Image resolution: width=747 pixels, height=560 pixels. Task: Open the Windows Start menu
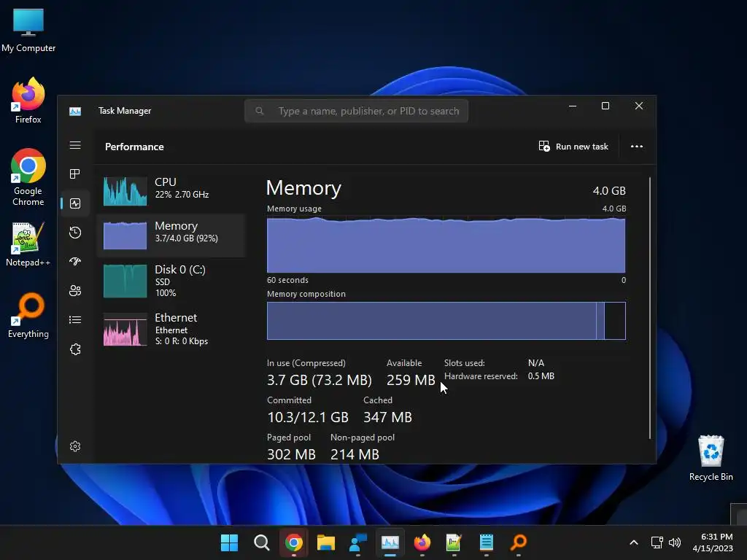coord(229,542)
